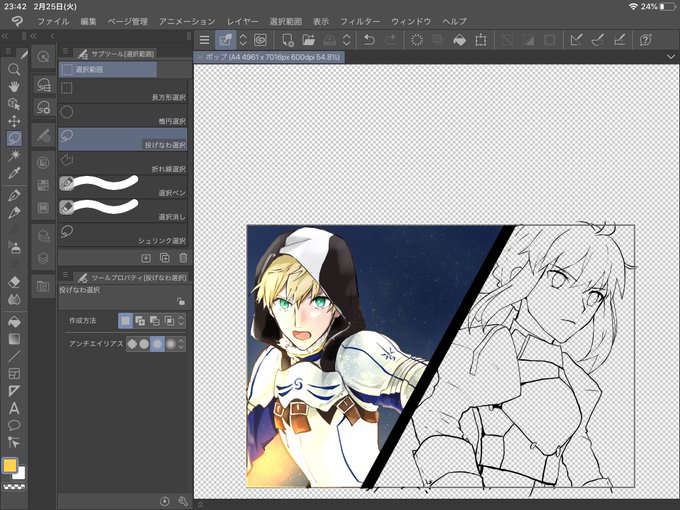The image size is (680, 510).
Task: Set anti-aliasing to Weak
Action: (x=144, y=344)
